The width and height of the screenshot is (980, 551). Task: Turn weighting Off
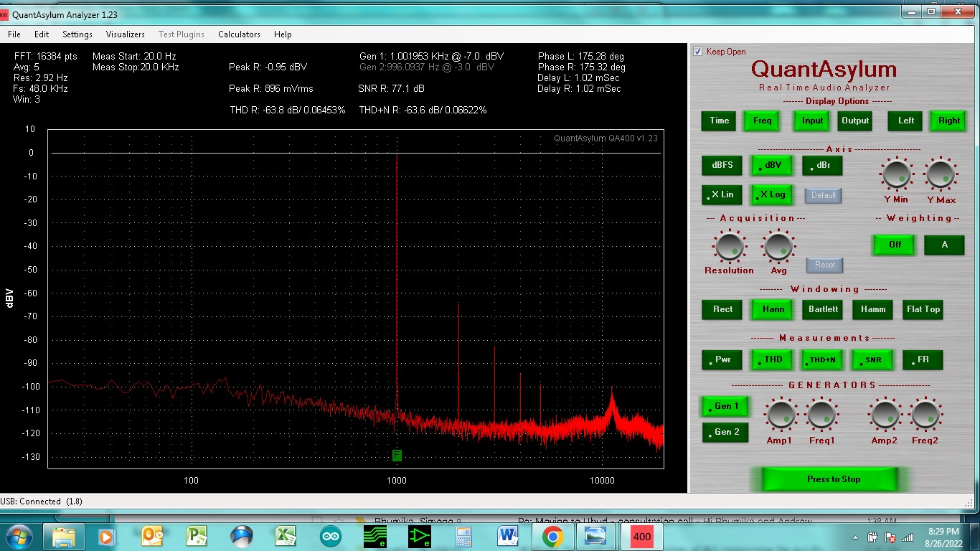coord(895,245)
